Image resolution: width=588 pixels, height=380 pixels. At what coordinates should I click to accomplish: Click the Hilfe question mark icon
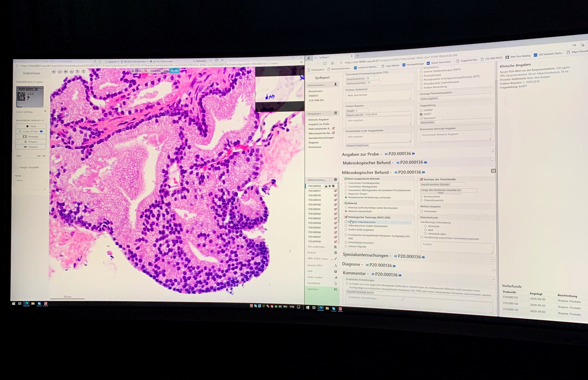[336, 272]
